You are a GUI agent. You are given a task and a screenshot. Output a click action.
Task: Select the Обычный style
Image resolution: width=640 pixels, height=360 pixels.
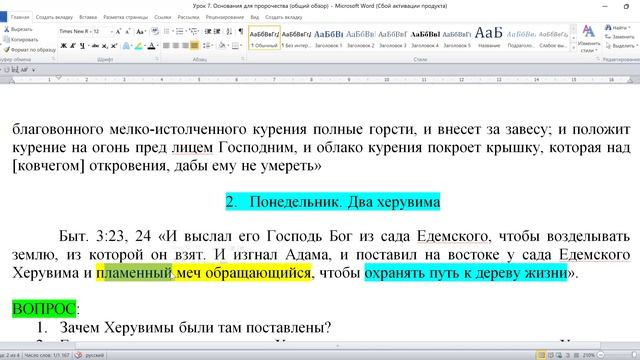(x=264, y=39)
